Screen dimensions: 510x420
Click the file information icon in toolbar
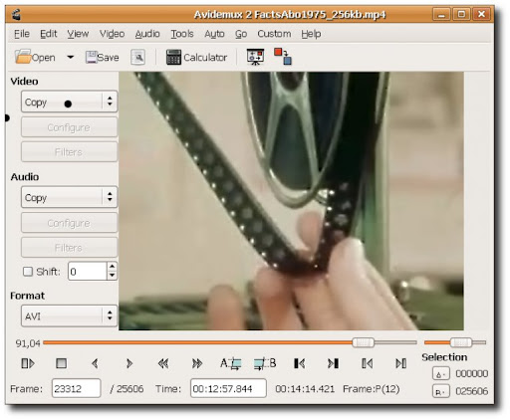pos(137,58)
